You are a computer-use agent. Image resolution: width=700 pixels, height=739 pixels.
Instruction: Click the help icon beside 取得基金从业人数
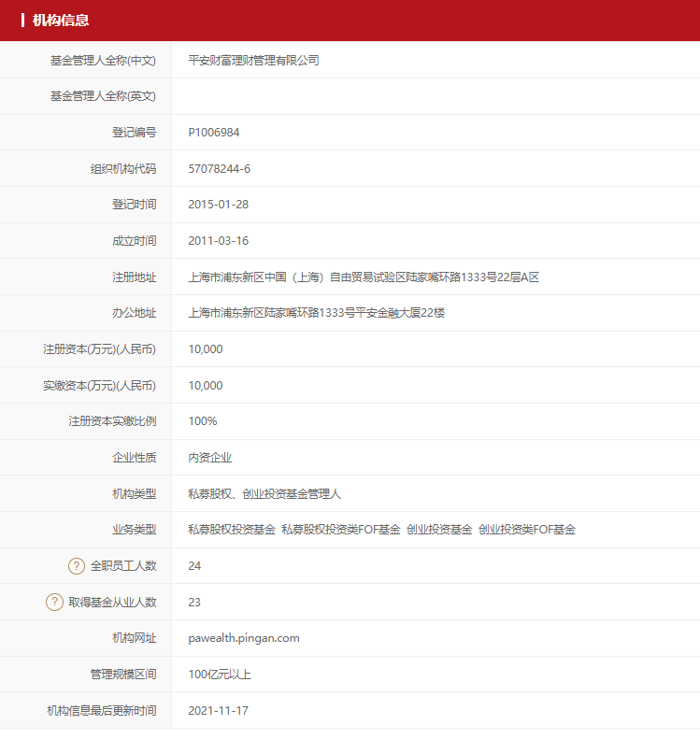55,602
